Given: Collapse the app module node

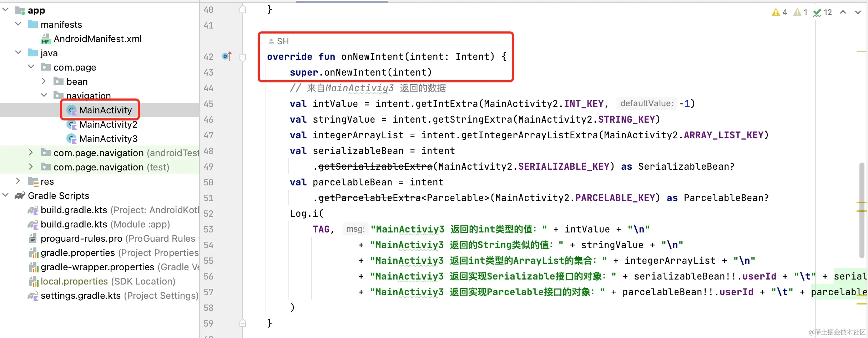Looking at the screenshot, I should point(5,10).
